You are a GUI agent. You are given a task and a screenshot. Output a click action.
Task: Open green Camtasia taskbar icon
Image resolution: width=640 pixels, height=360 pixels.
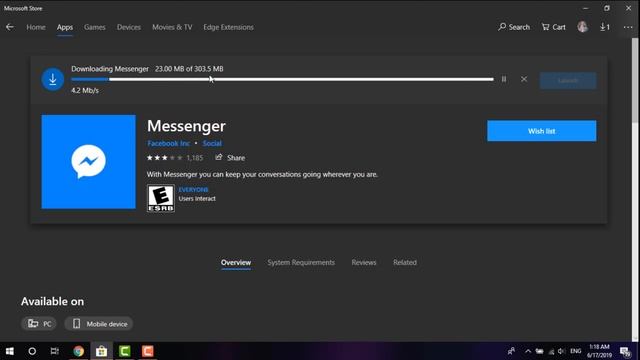124,351
